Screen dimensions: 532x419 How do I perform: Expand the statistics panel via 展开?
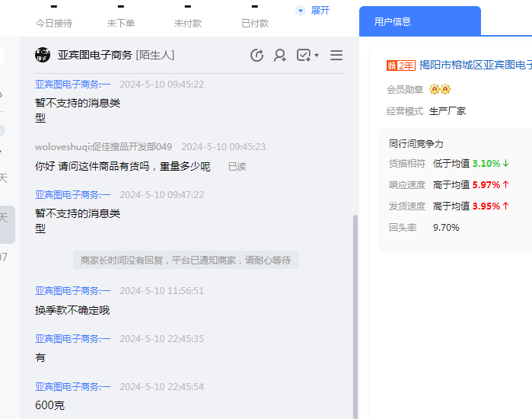320,11
